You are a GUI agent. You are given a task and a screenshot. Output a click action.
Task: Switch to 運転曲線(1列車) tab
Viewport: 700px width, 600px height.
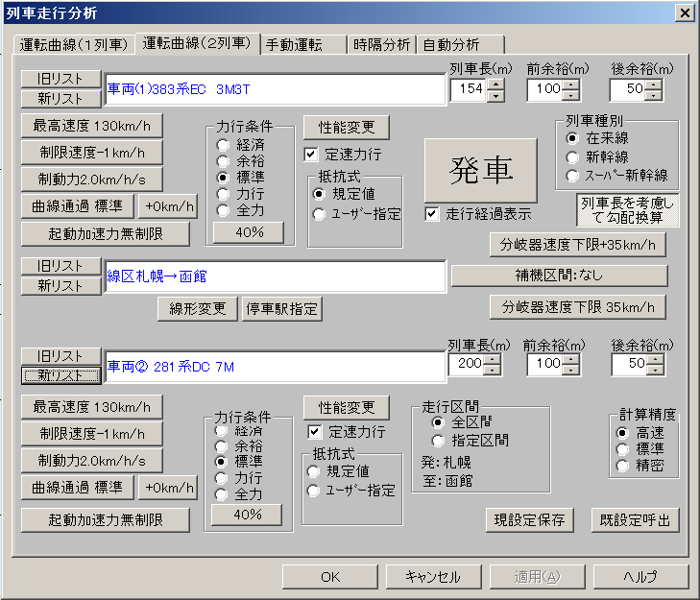point(74,45)
